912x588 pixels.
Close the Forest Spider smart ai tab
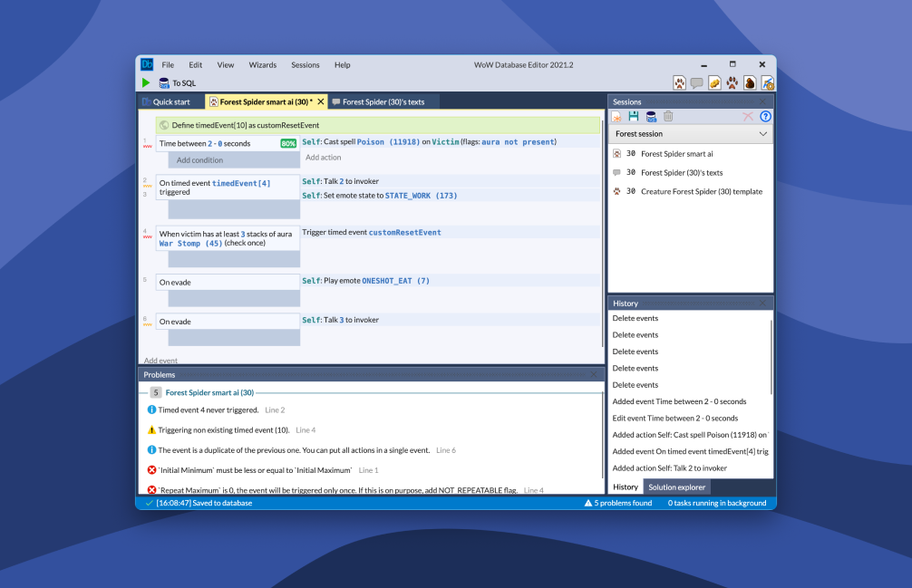coord(321,102)
